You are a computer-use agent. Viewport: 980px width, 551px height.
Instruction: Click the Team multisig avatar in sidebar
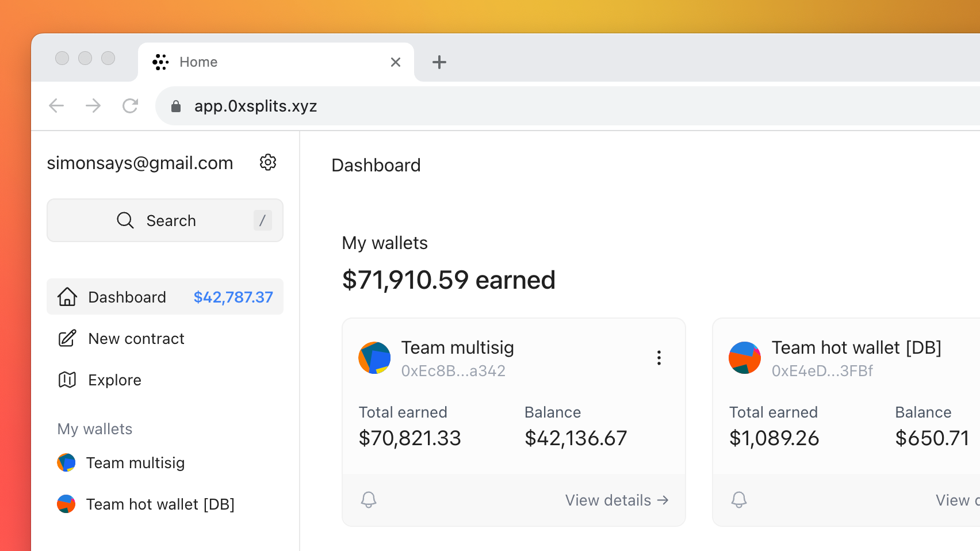[x=66, y=462]
